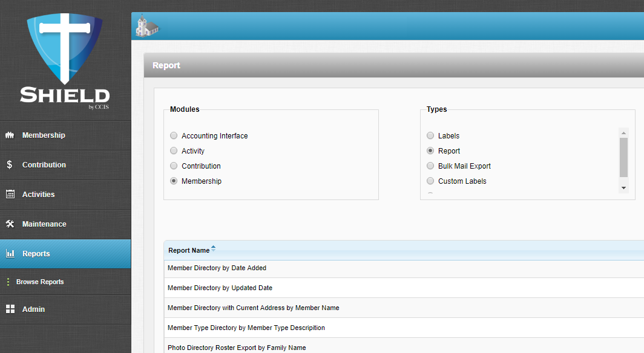Click the Admin grid icon
The height and width of the screenshot is (353, 644).
click(x=10, y=309)
